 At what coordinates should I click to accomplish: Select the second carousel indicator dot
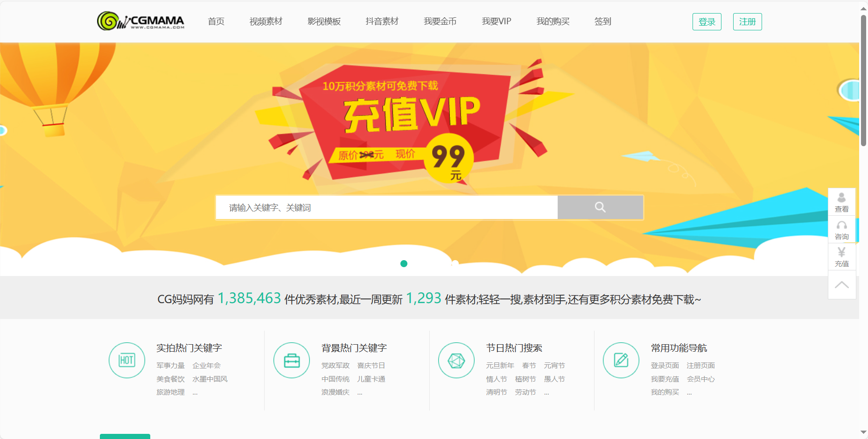[x=455, y=263]
